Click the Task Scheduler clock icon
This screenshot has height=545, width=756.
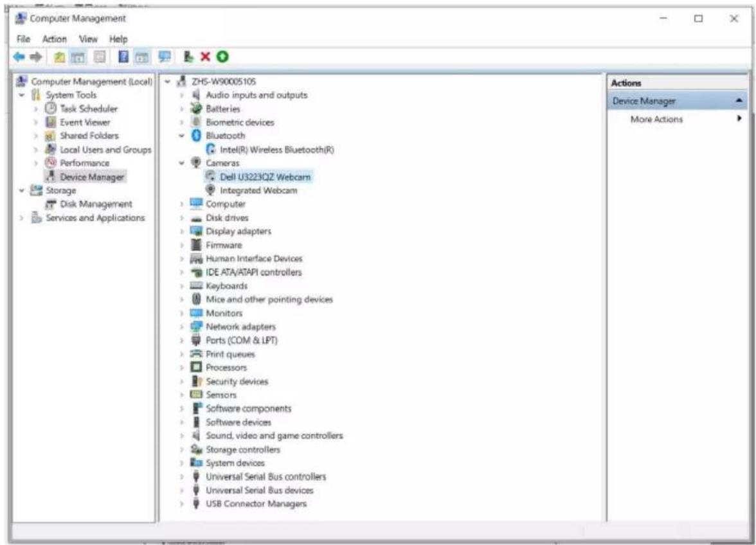51,109
